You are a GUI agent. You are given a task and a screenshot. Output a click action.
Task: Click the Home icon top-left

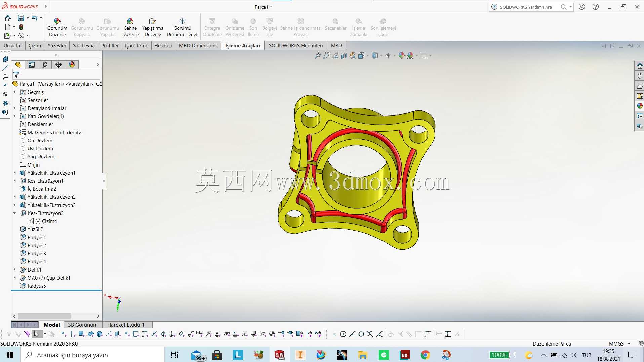(8, 18)
